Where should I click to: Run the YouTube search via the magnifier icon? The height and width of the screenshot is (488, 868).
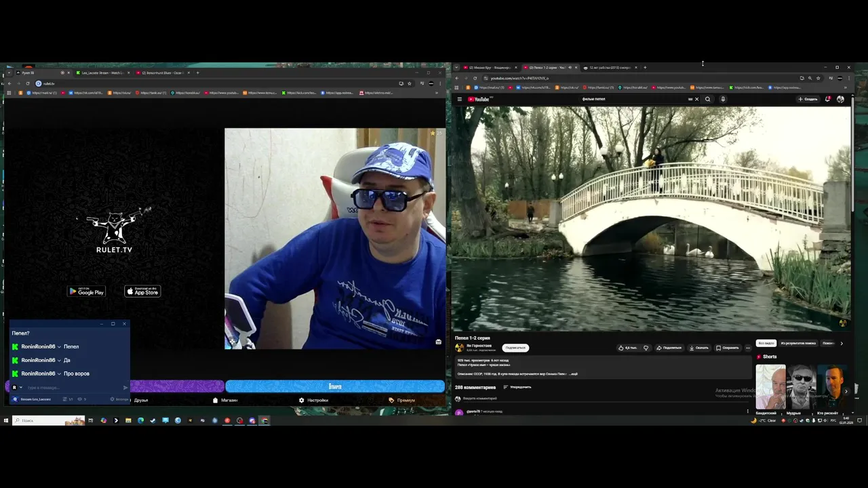(x=707, y=99)
